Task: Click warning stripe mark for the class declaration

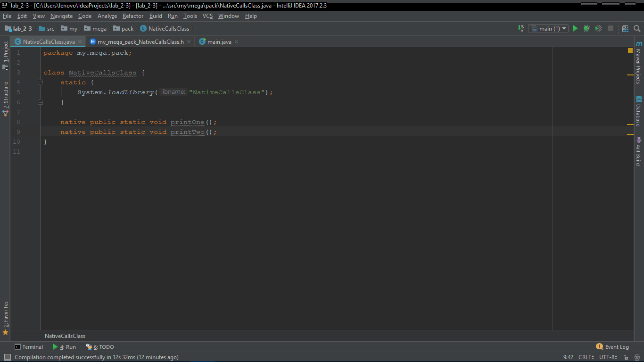Action: [630, 75]
